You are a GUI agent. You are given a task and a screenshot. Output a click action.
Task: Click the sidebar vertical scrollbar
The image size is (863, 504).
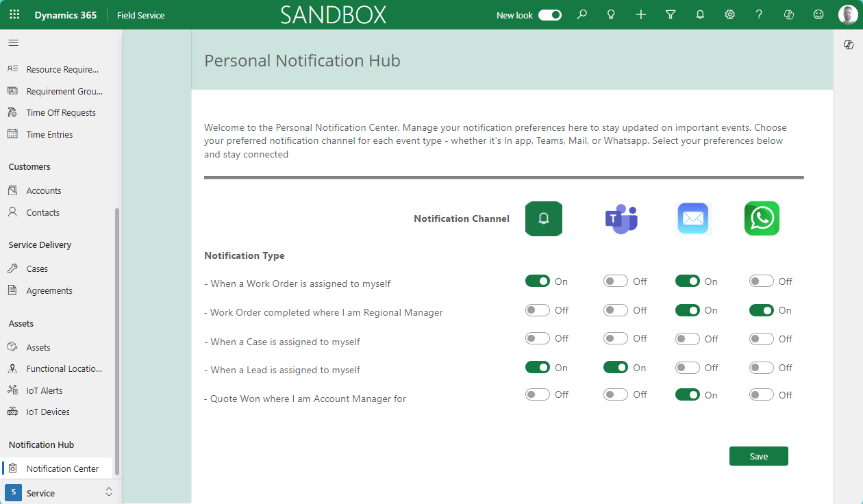(116, 341)
